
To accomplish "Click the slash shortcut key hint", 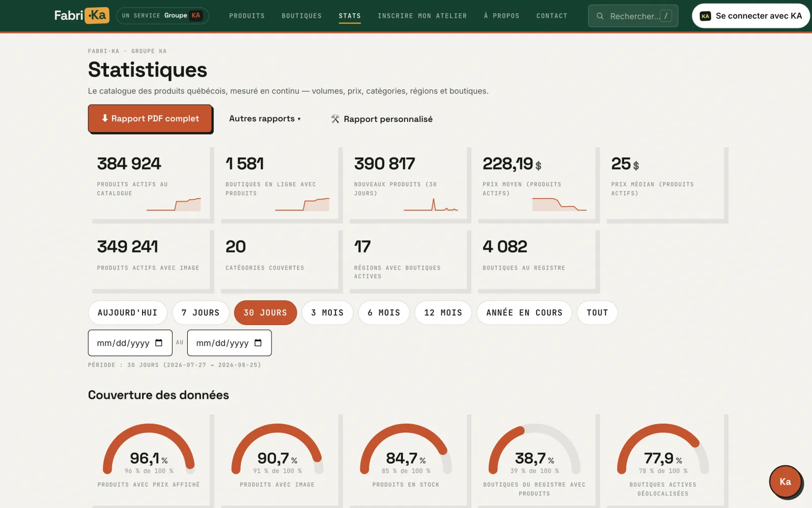I will pyautogui.click(x=666, y=16).
